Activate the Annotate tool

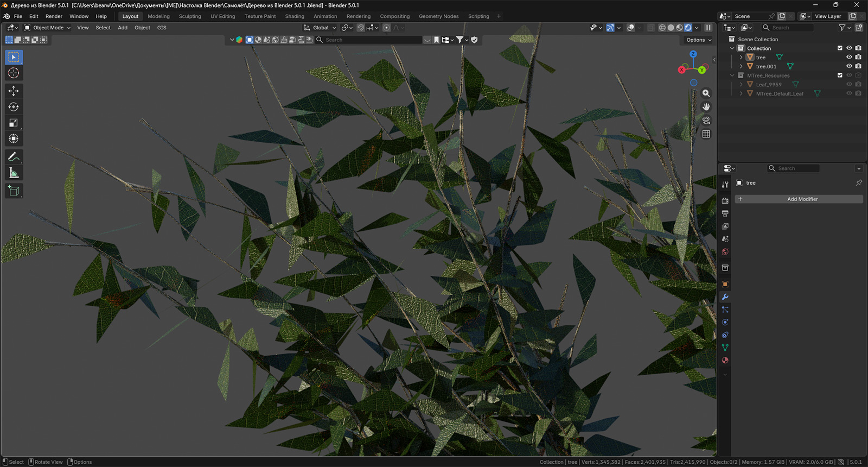point(14,157)
